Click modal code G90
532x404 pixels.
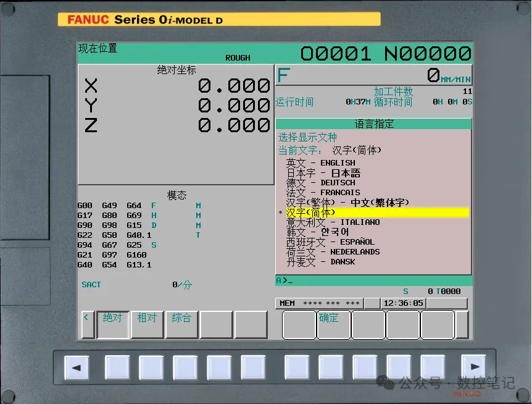[85, 225]
